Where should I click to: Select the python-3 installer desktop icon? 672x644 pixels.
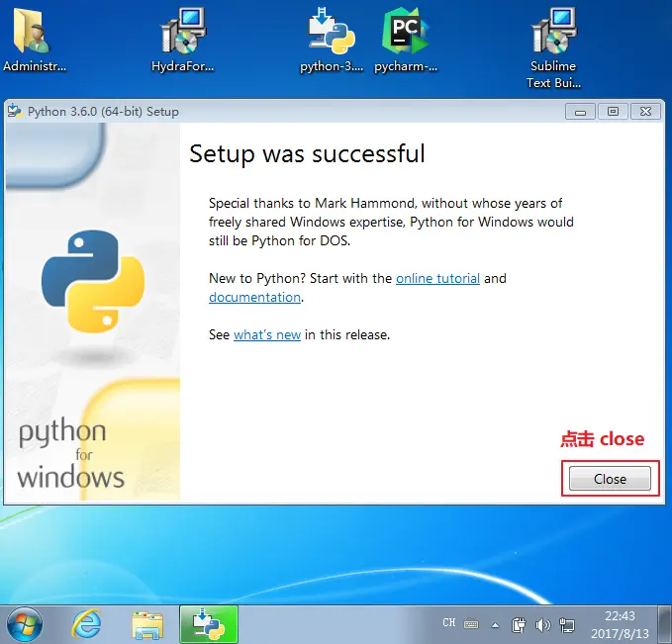coord(332,41)
